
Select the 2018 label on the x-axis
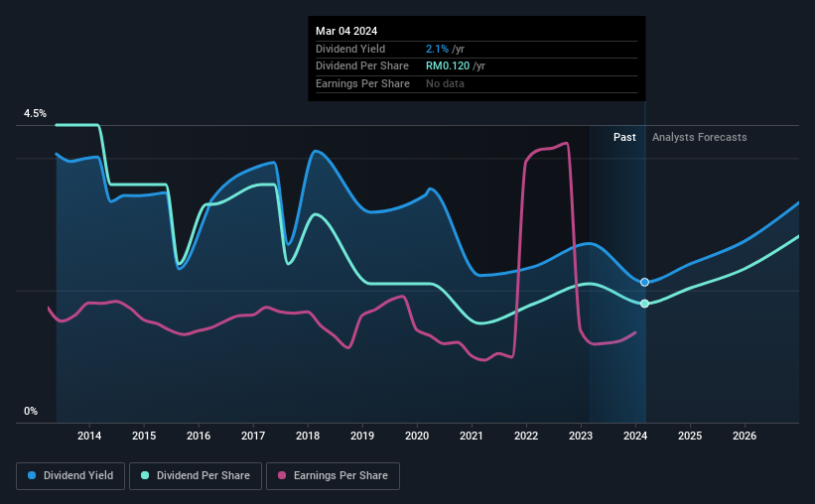[308, 436]
